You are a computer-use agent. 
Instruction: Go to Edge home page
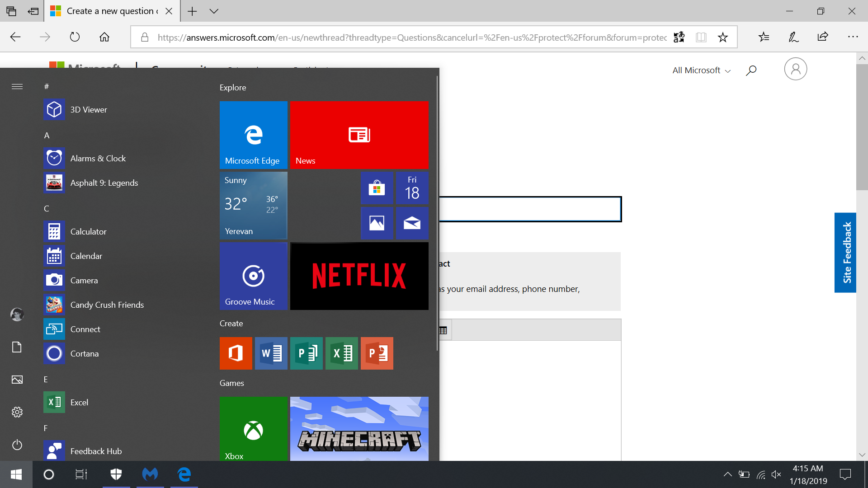point(104,37)
